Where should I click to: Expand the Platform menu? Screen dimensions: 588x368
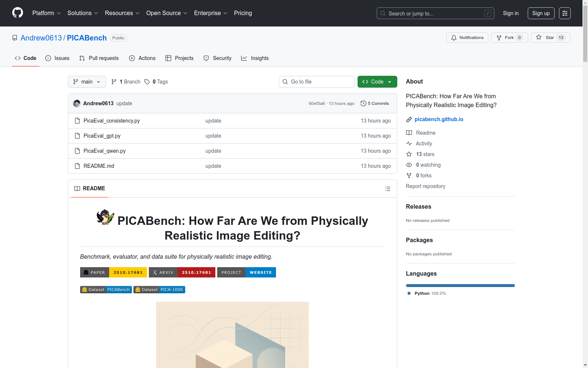[x=47, y=13]
